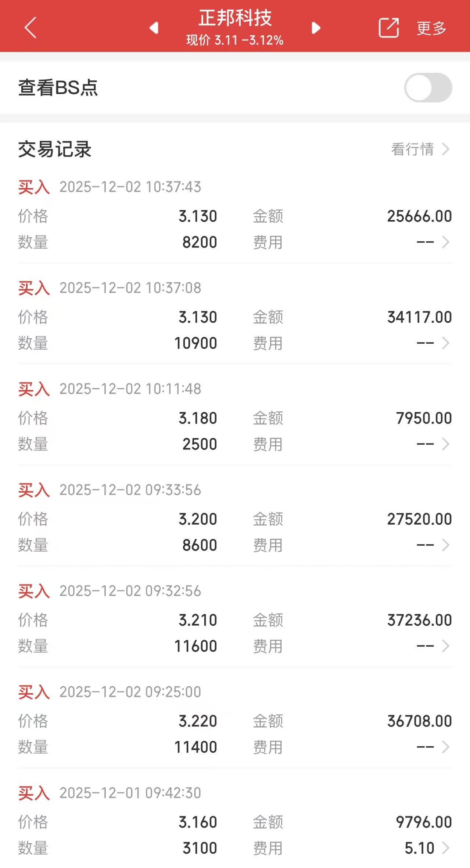Open fee chevron of 09:32:56 trade
Screen dimensions: 470x868
[446, 646]
